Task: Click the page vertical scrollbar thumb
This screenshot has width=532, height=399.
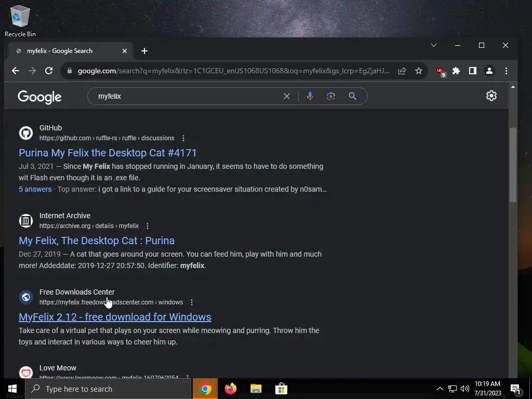Action: click(x=513, y=165)
